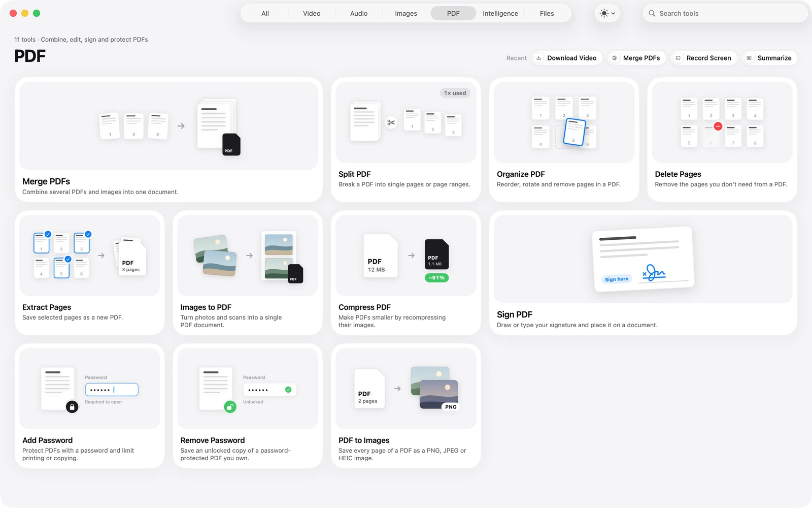Click the search magnifier icon
The width and height of the screenshot is (812, 508).
pyautogui.click(x=652, y=13)
